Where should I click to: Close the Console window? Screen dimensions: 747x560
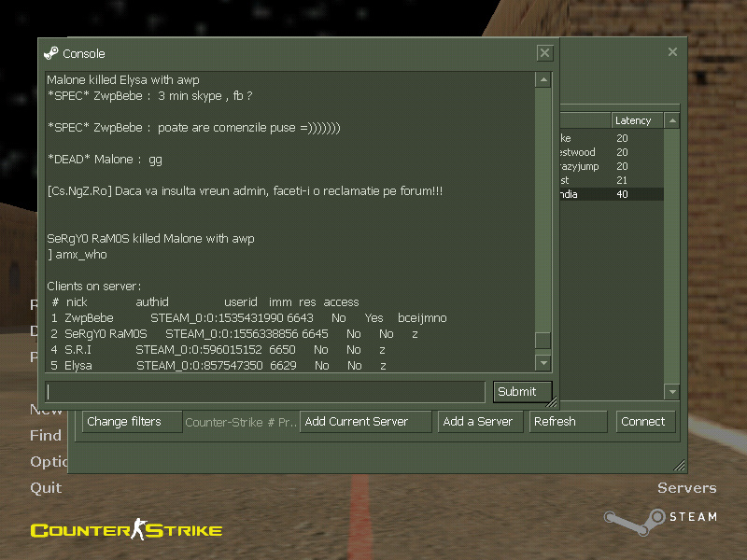tap(544, 53)
